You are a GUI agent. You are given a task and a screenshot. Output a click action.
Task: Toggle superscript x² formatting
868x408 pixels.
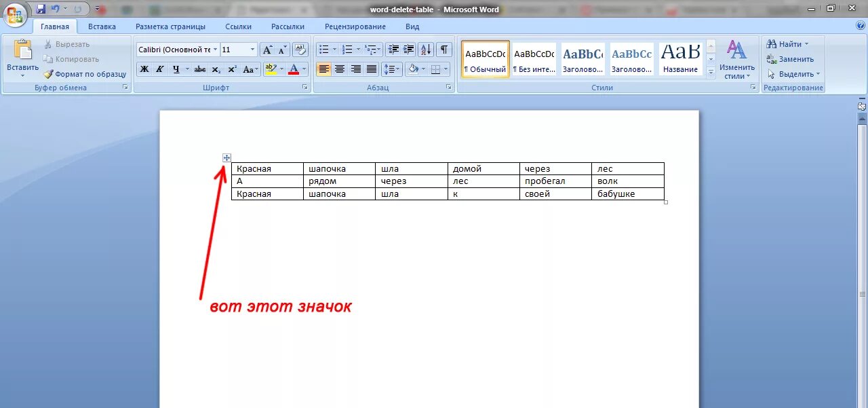point(232,69)
